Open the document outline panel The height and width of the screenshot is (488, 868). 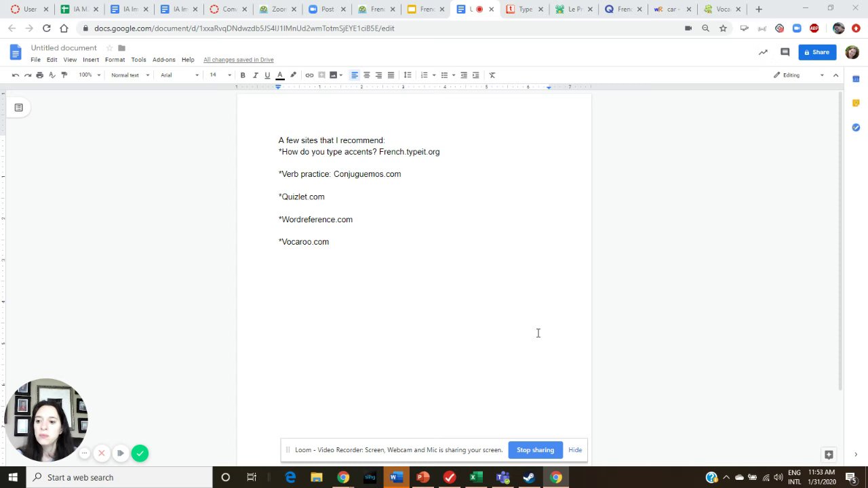click(x=19, y=107)
